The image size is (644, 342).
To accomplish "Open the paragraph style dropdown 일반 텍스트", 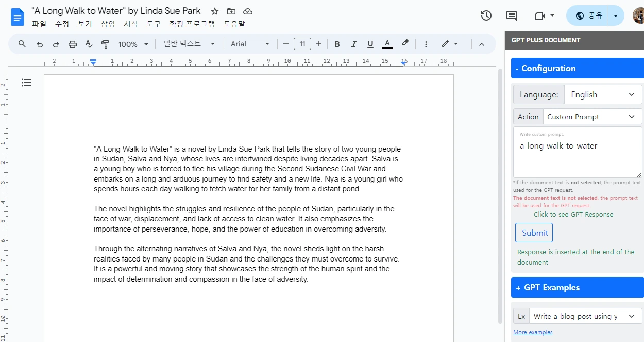I will coord(189,44).
